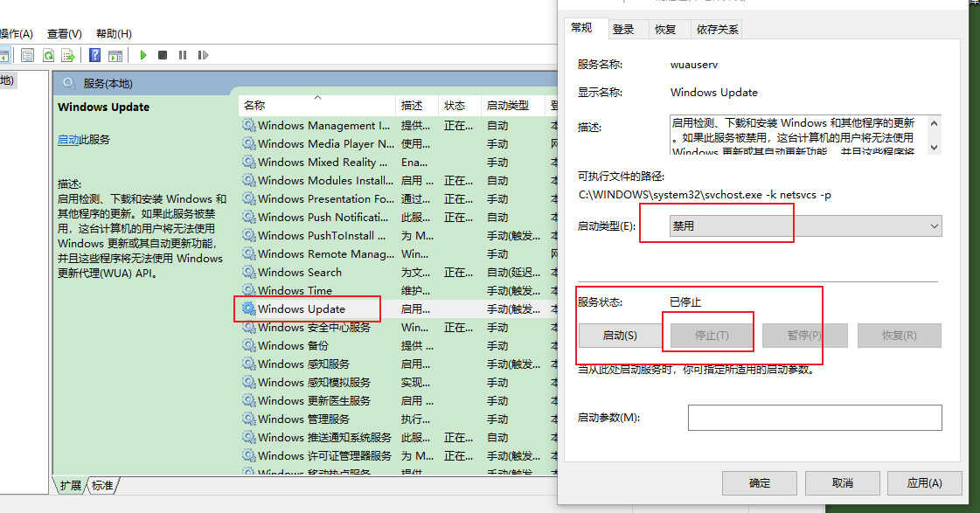Click the 取消 button

click(843, 483)
